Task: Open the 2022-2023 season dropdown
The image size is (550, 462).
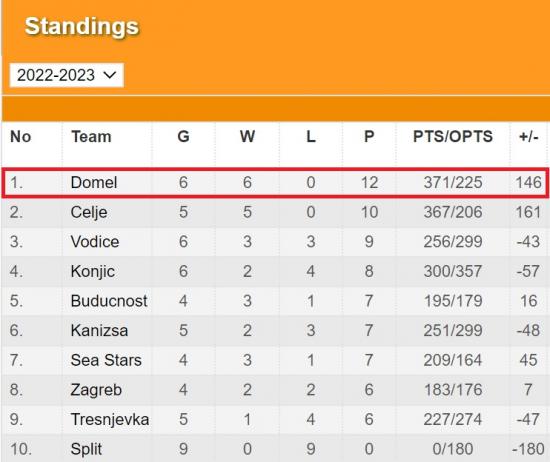Action: (67, 75)
